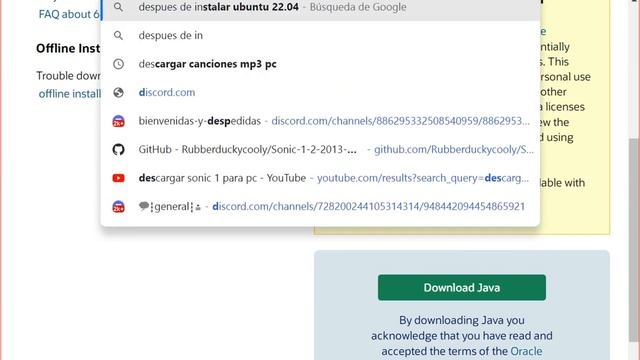Screen dimensions: 640x360
Task: Click the green Download Java button
Action: [x=462, y=288]
